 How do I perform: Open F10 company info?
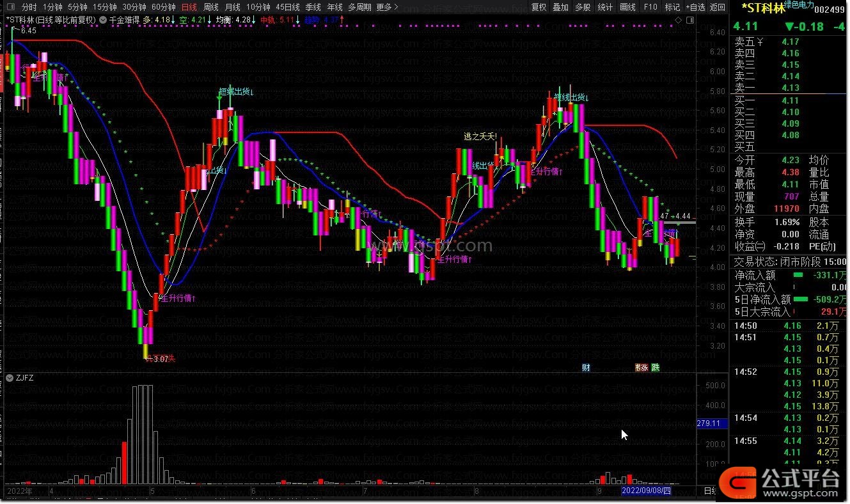click(650, 7)
